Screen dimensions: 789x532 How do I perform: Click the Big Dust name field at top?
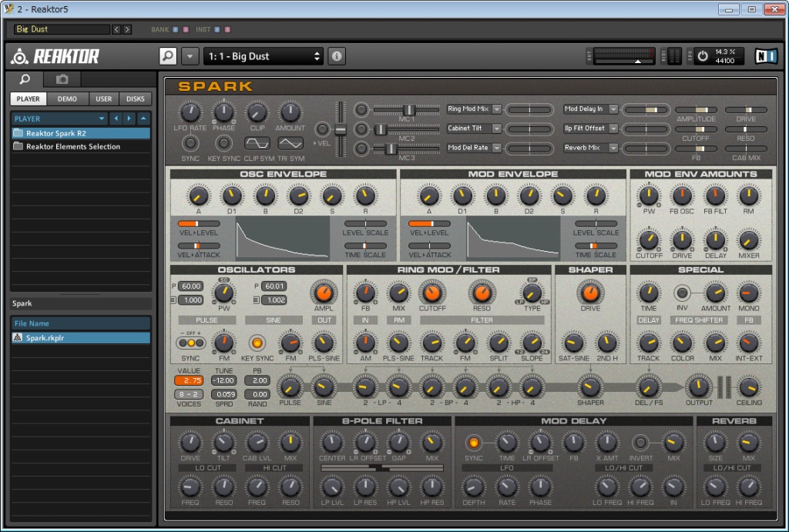click(62, 29)
